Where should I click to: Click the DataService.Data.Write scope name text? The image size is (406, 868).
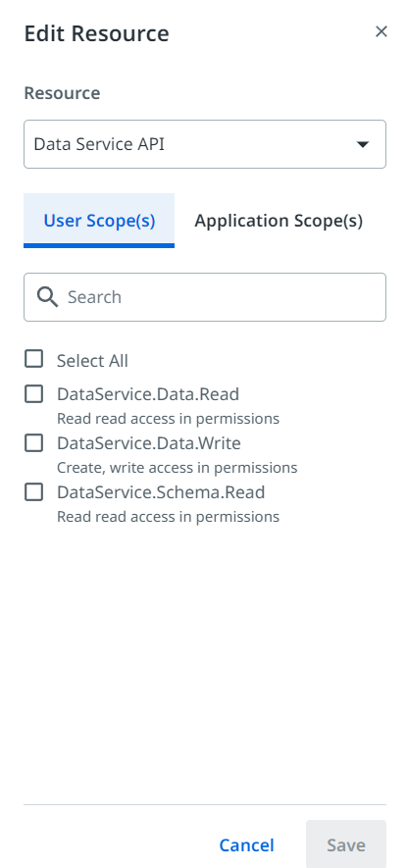149,443
